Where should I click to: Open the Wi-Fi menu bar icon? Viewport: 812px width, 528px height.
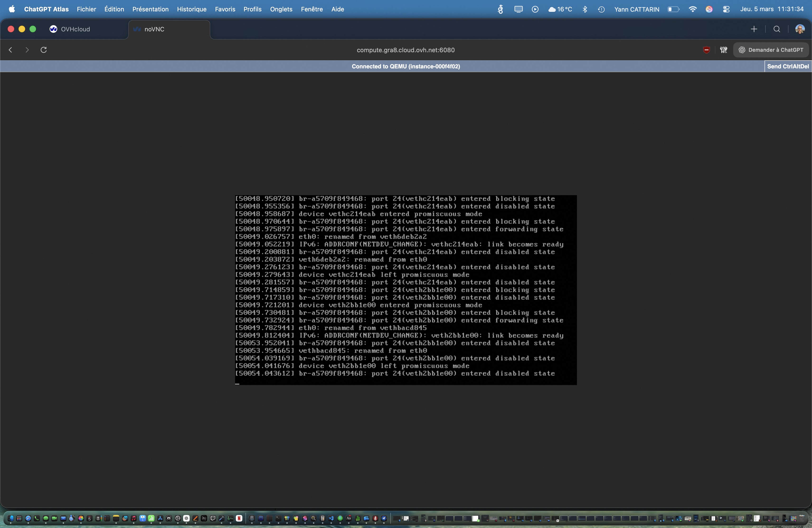[693, 9]
